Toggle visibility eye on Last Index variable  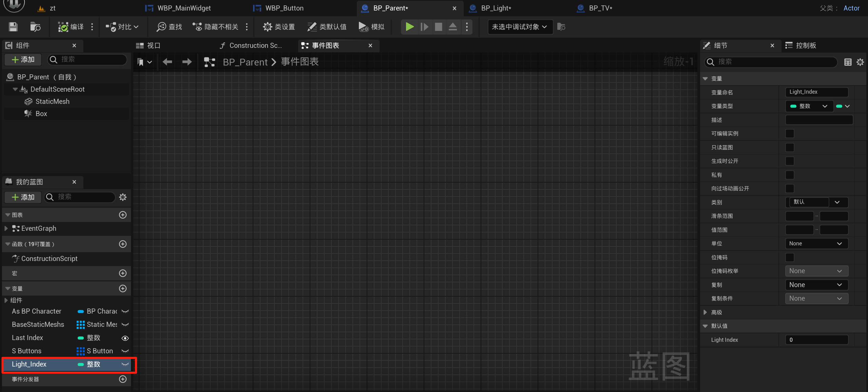[125, 338]
